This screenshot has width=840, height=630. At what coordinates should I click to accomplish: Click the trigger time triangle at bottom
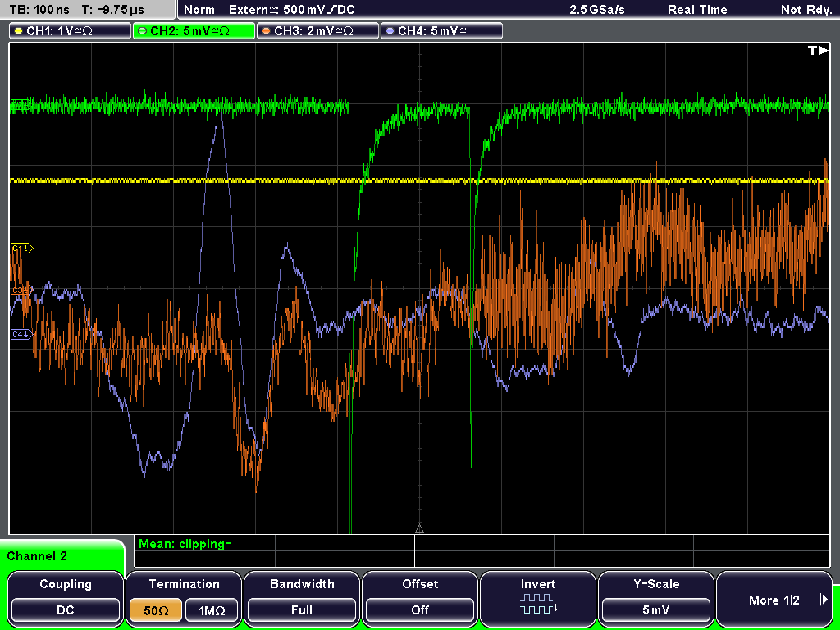pos(419,529)
